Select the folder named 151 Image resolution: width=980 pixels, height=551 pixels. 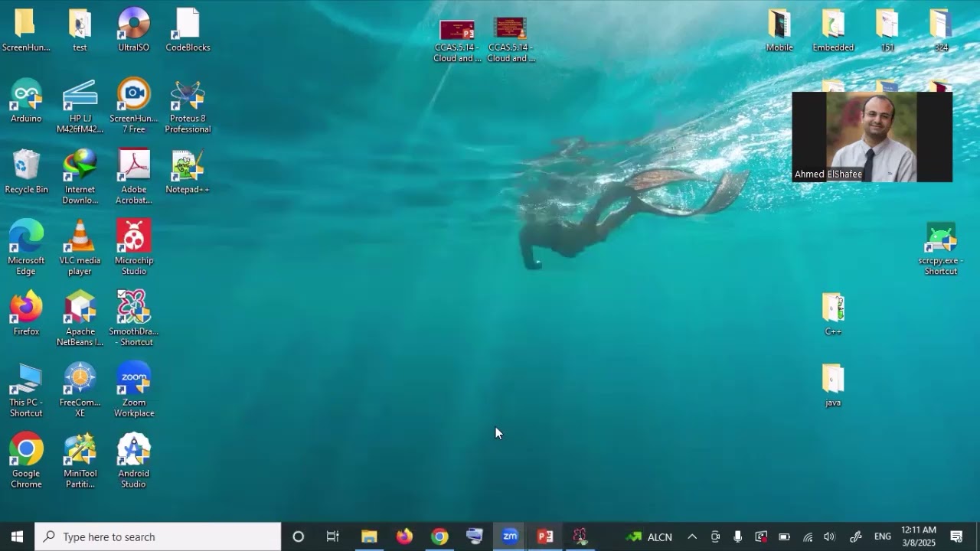pos(887,31)
